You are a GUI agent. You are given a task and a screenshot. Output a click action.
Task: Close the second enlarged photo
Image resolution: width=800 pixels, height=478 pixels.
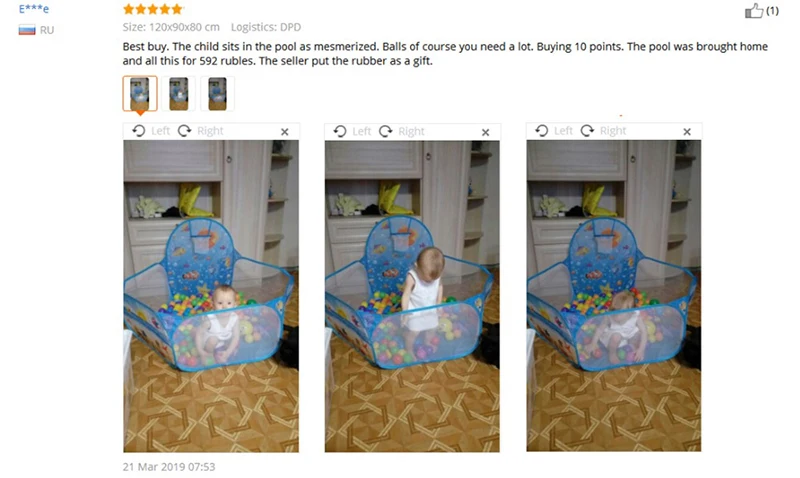coord(486,132)
